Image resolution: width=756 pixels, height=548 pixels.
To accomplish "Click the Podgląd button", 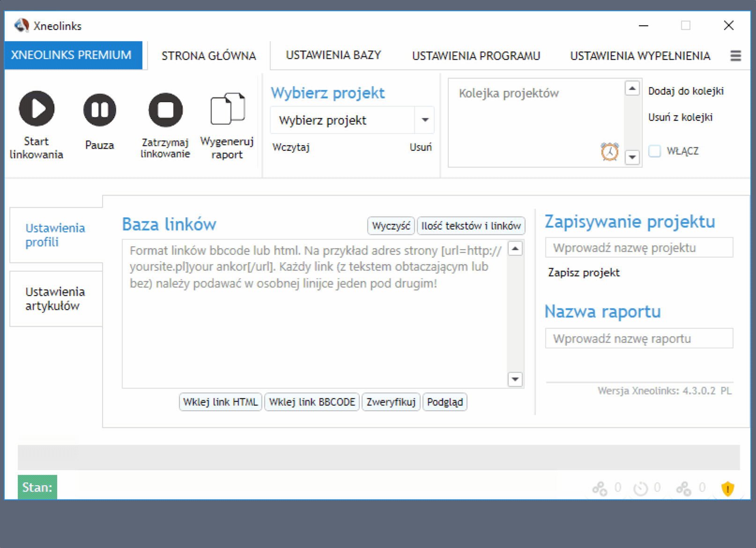I will point(445,402).
